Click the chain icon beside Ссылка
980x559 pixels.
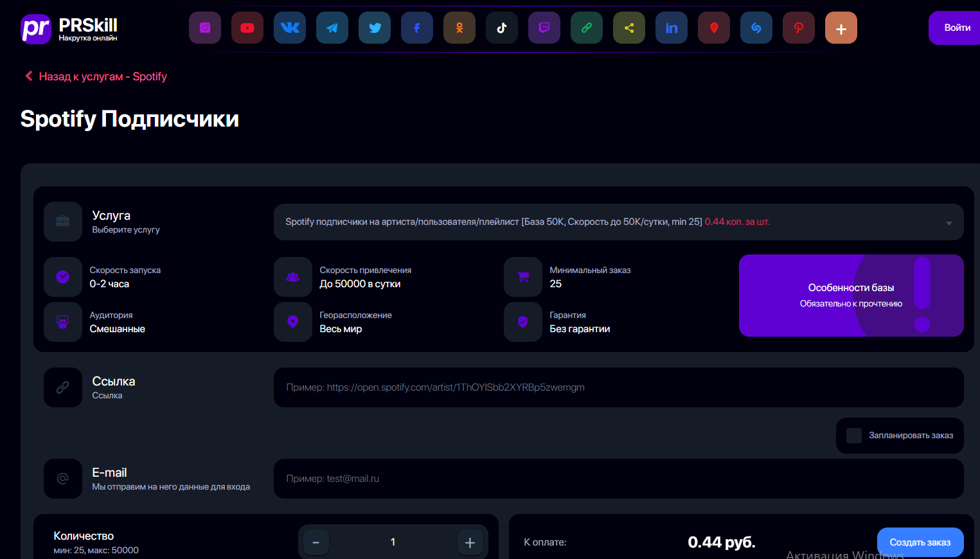(x=63, y=387)
